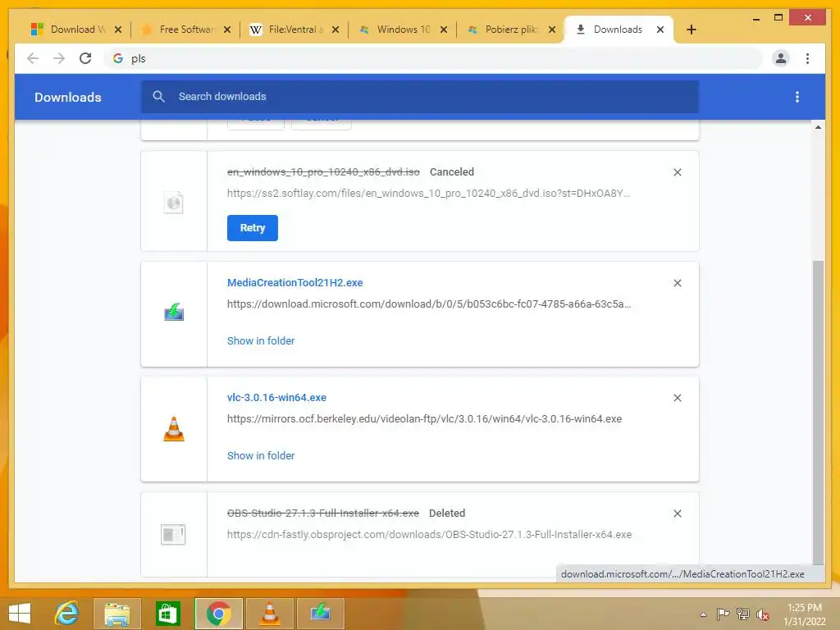Focus the Search downloads field
This screenshot has width=840, height=630.
419,97
